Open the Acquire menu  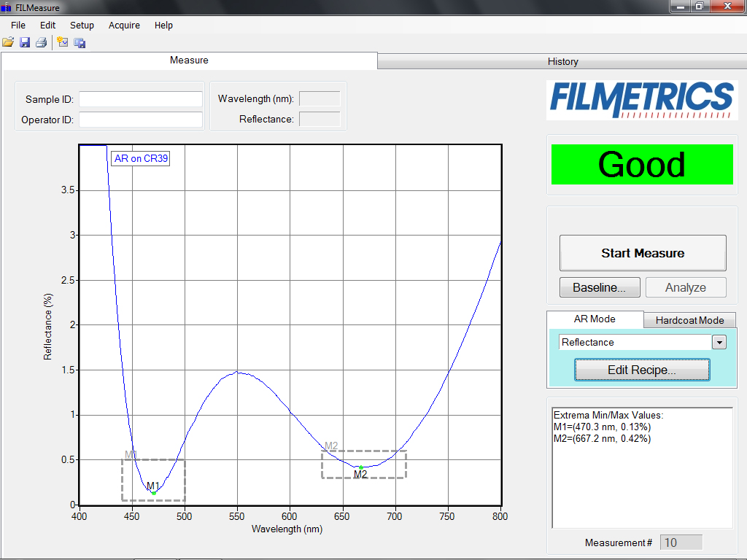pos(124,26)
